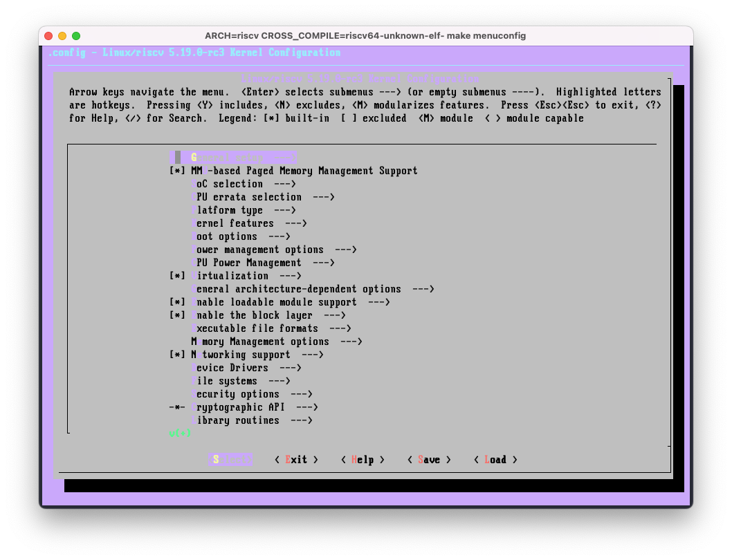
Task: Toggle the Virtualization [*] checkbox
Action: pos(177,276)
